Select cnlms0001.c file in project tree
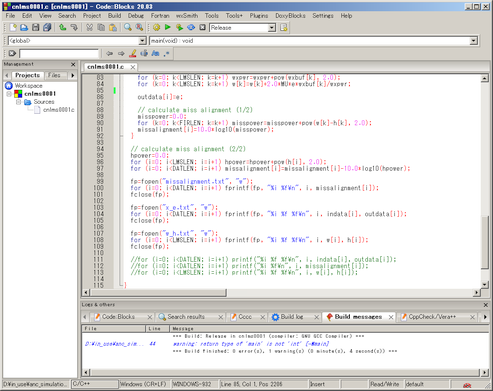This screenshot has width=493, height=391. click(58, 110)
